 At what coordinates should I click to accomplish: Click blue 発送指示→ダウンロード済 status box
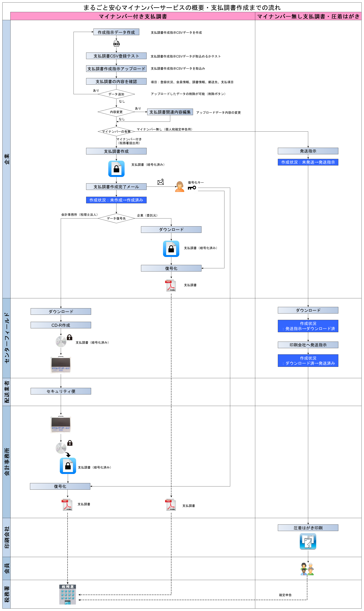(308, 326)
